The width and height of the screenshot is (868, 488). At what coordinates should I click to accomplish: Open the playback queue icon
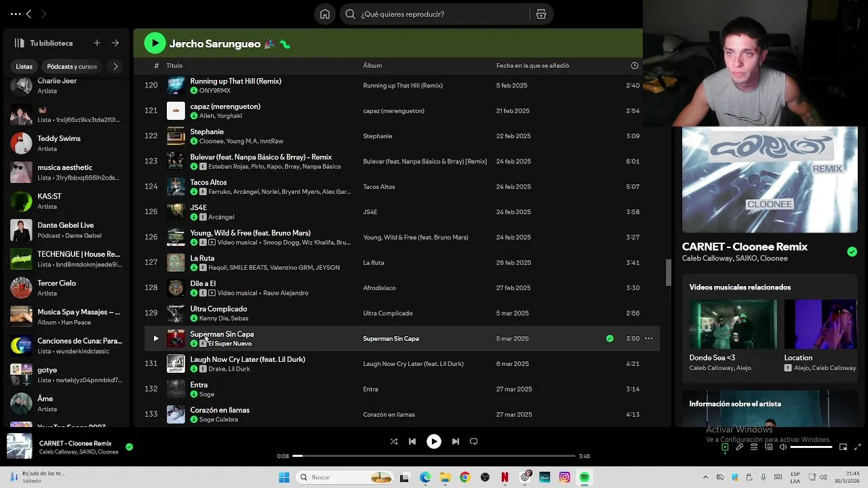(754, 447)
